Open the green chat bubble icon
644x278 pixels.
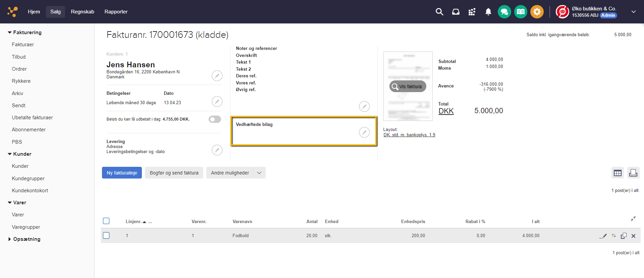coord(504,12)
